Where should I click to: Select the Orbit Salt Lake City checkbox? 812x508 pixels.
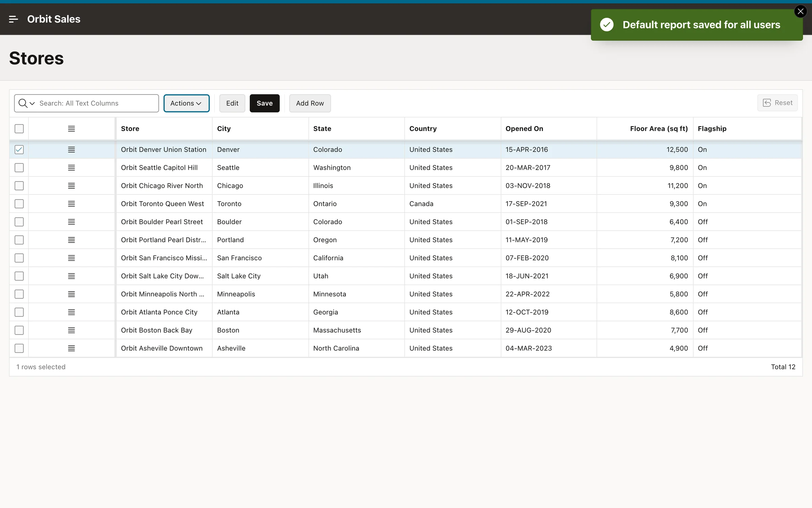point(19,276)
